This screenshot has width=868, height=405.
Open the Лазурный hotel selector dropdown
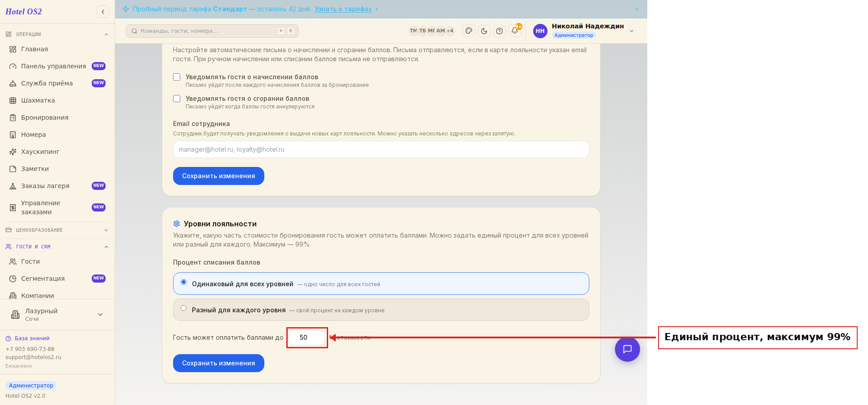58,315
